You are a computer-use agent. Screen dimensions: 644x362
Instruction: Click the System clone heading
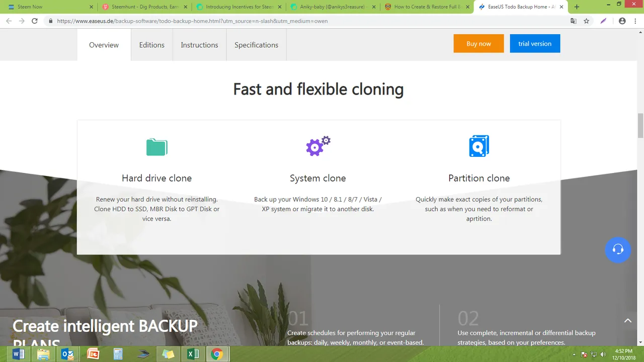318,178
